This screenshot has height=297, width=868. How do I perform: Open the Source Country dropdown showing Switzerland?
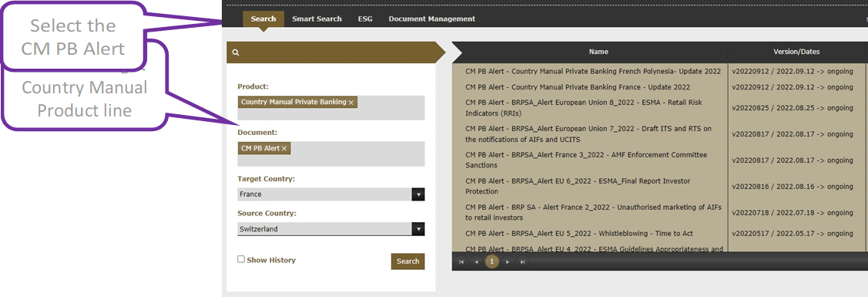pos(331,229)
